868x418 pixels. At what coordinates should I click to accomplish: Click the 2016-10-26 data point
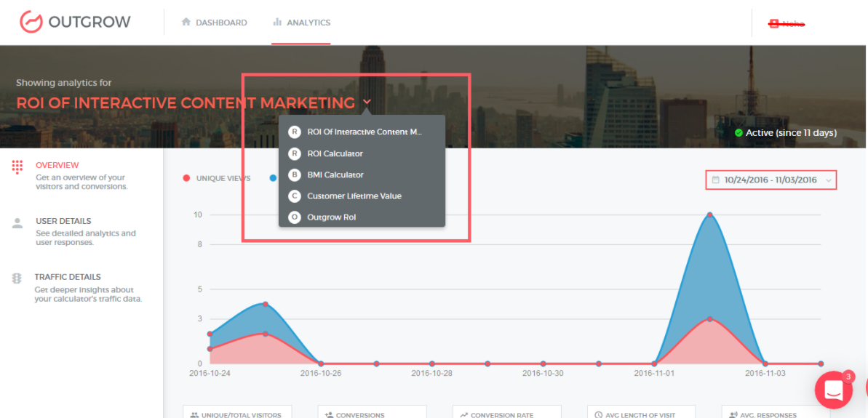[321, 363]
